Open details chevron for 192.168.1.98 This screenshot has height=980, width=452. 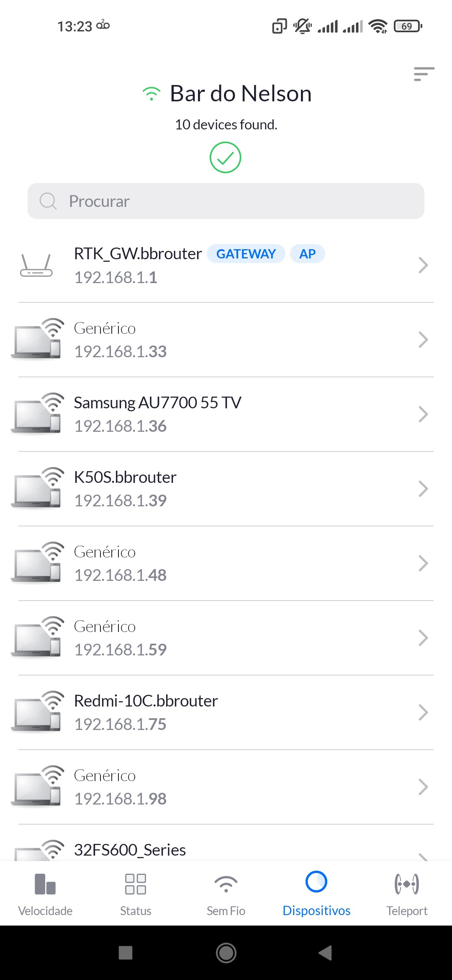click(x=423, y=787)
